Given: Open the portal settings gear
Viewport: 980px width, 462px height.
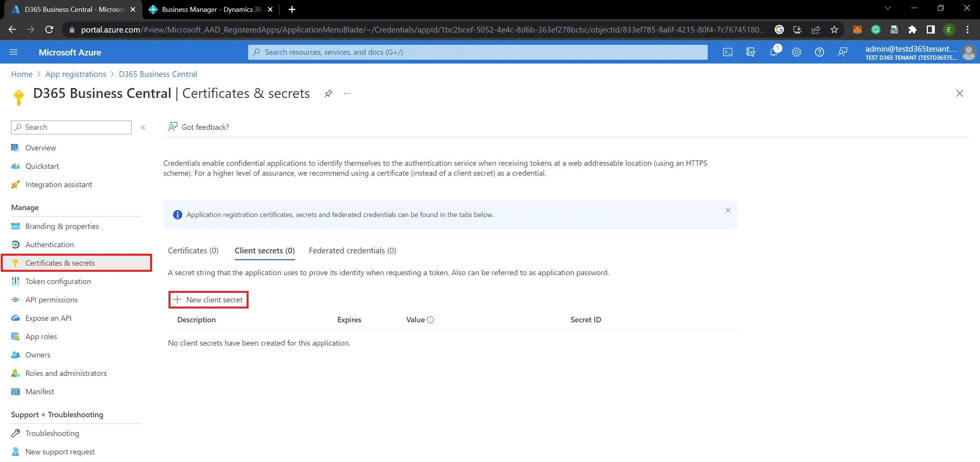Looking at the screenshot, I should 797,52.
